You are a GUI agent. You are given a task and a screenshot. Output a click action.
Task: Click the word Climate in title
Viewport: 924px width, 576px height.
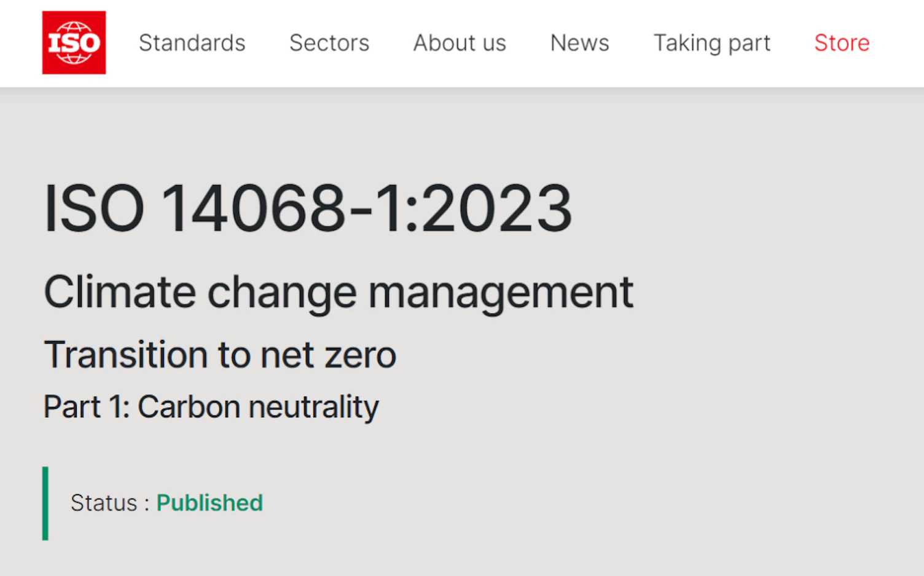click(120, 292)
